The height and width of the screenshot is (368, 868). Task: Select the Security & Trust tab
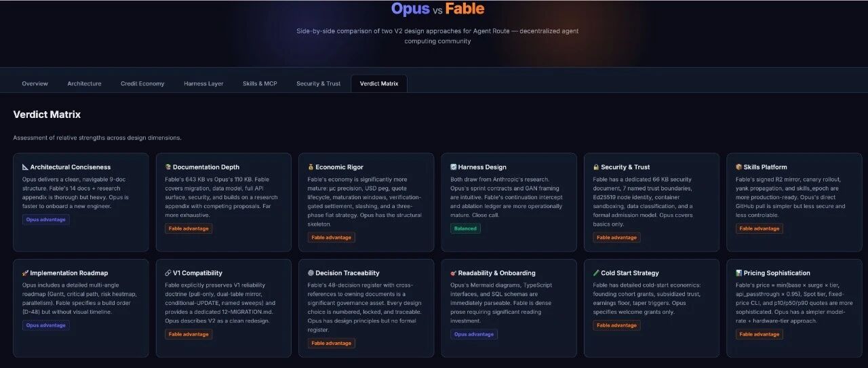tap(319, 83)
